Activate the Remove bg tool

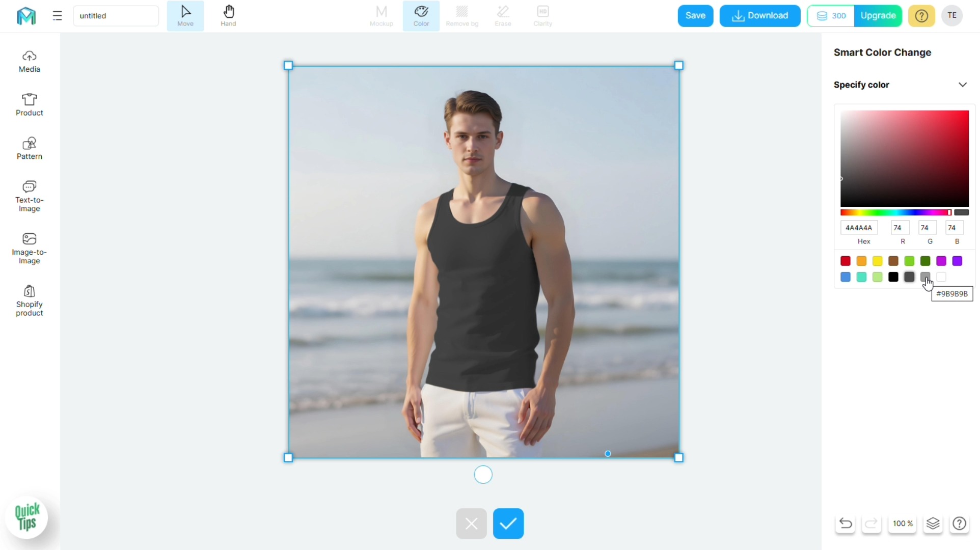[462, 16]
